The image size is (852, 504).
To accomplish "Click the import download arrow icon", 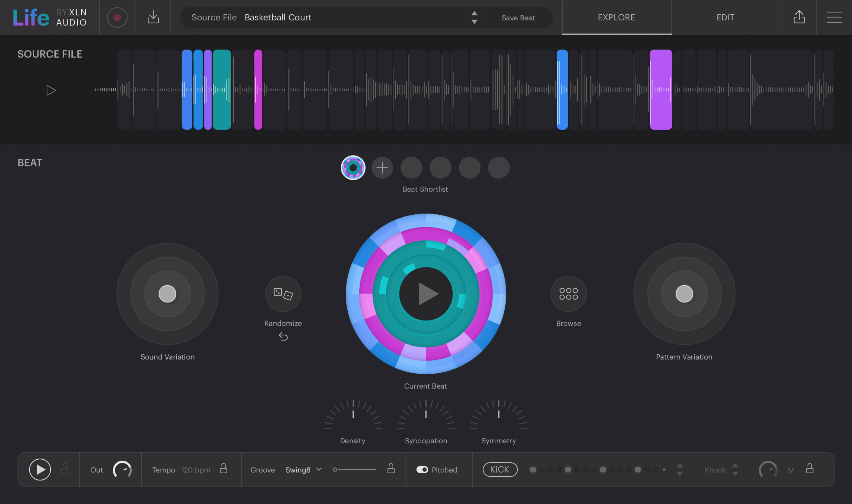I will pyautogui.click(x=153, y=17).
